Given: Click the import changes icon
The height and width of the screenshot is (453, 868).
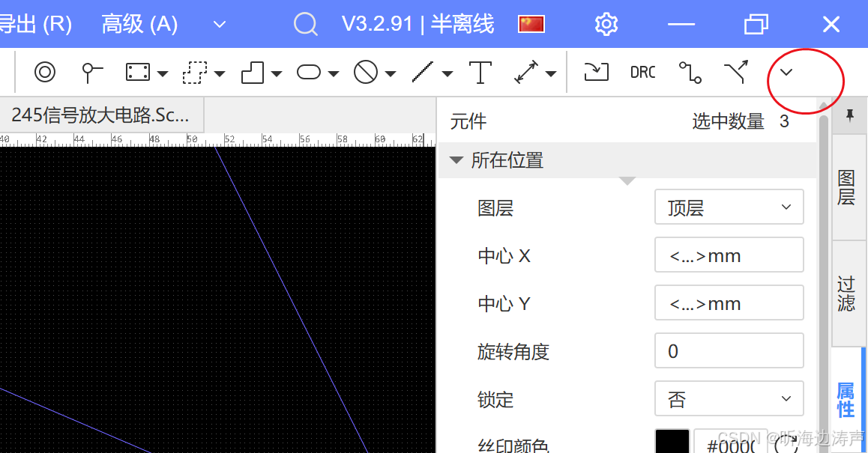Looking at the screenshot, I should [596, 72].
